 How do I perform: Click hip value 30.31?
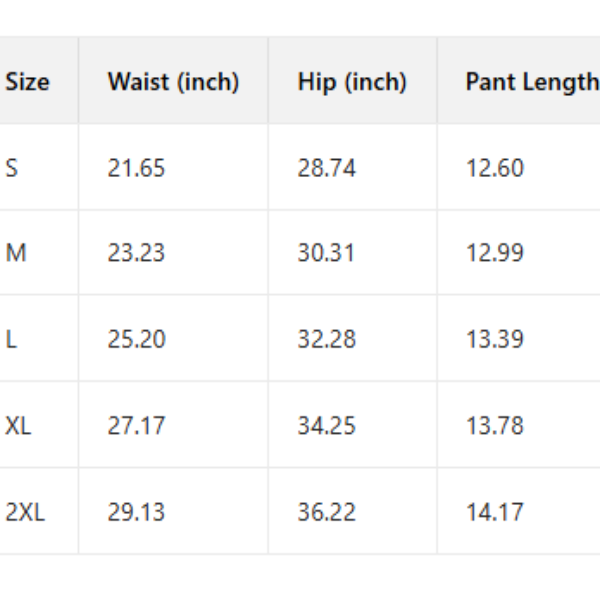click(326, 254)
